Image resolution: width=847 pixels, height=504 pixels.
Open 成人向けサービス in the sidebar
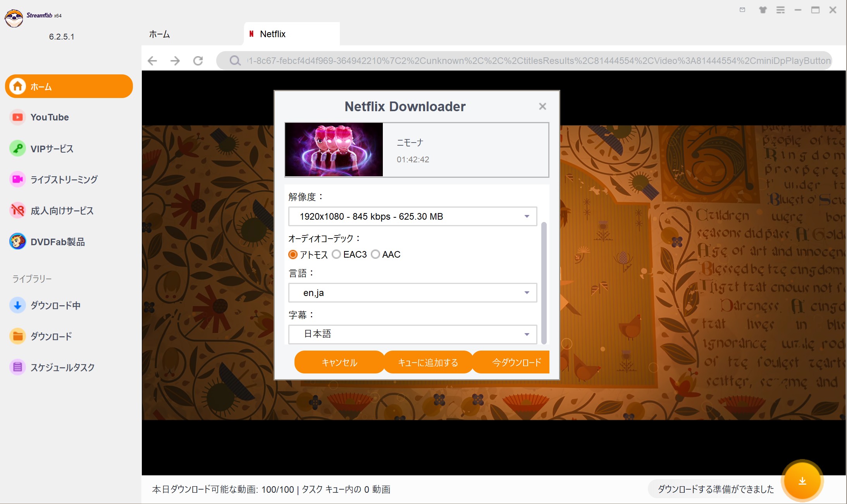pyautogui.click(x=69, y=210)
